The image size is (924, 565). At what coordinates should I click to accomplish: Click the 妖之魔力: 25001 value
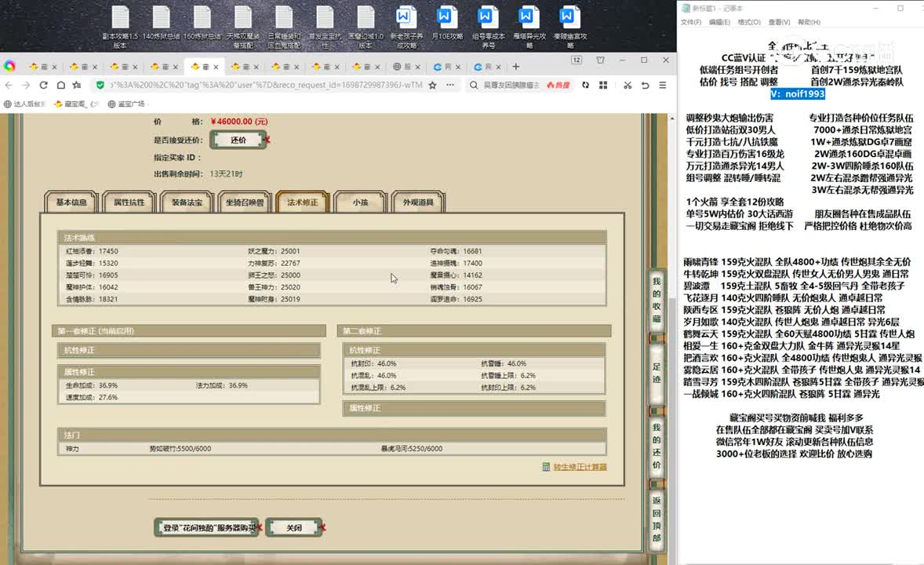click(x=274, y=251)
